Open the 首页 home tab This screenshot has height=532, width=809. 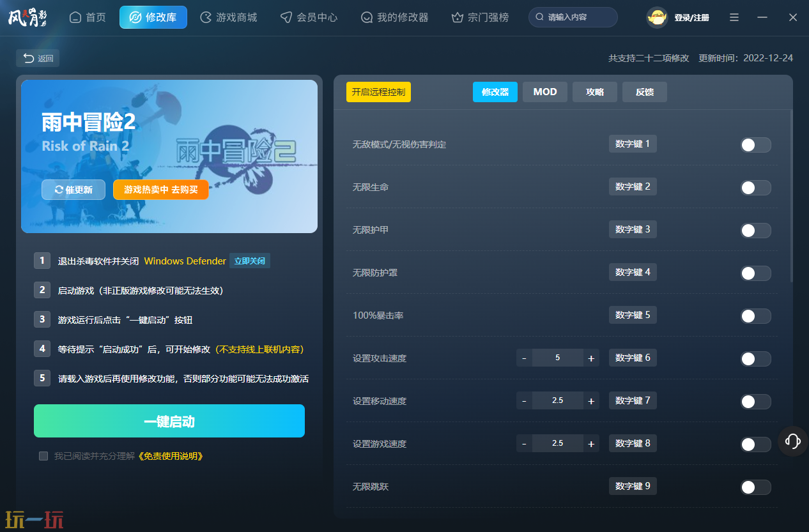88,17
